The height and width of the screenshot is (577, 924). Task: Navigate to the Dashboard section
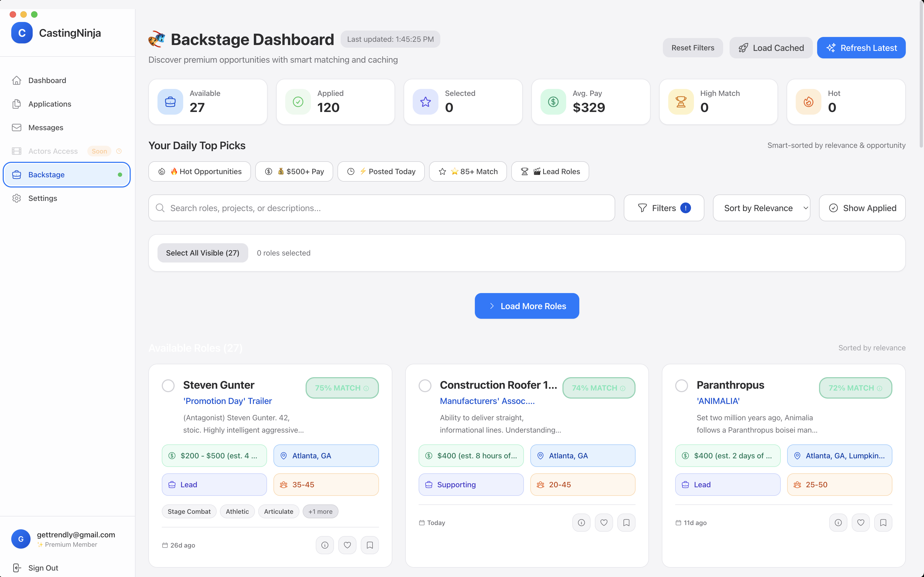point(47,80)
